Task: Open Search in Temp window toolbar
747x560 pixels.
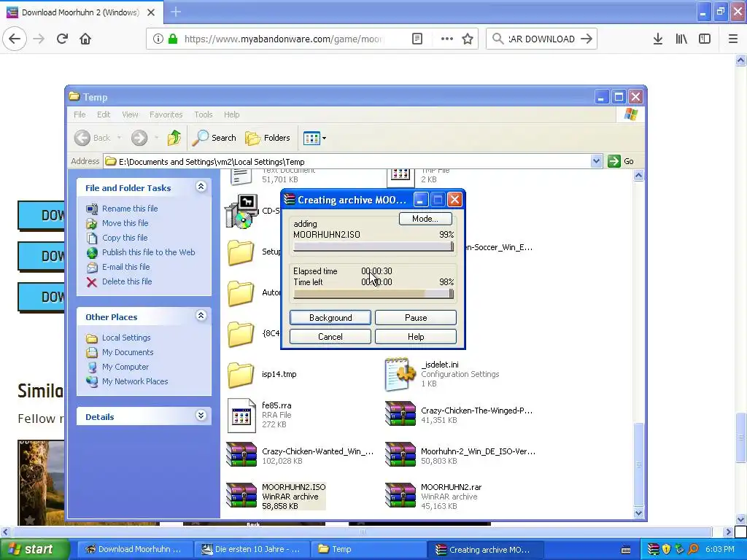Action: (214, 138)
